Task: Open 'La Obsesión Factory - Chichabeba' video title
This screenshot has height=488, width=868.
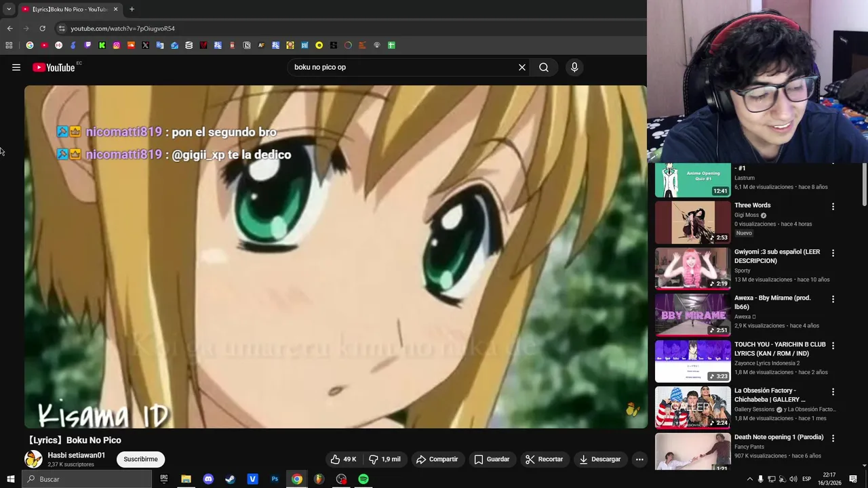Action: pyautogui.click(x=770, y=395)
